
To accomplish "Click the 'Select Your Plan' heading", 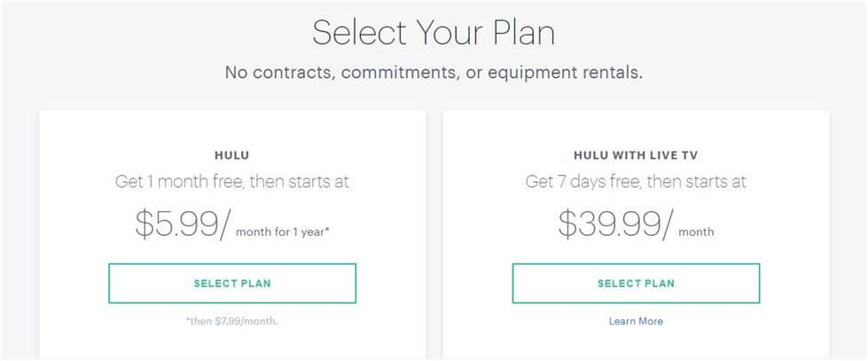I will (x=434, y=33).
